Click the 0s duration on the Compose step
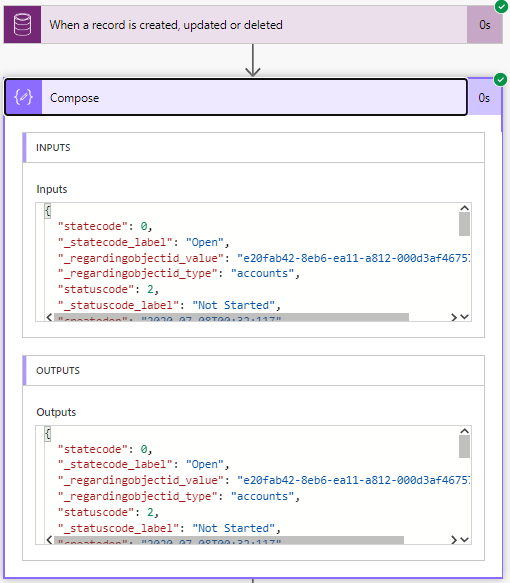Image resolution: width=510 pixels, height=583 pixels. pos(484,98)
